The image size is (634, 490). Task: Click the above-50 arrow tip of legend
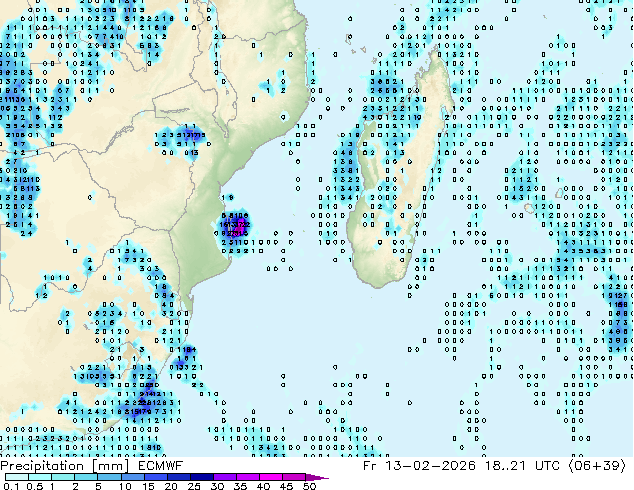pyautogui.click(x=317, y=477)
